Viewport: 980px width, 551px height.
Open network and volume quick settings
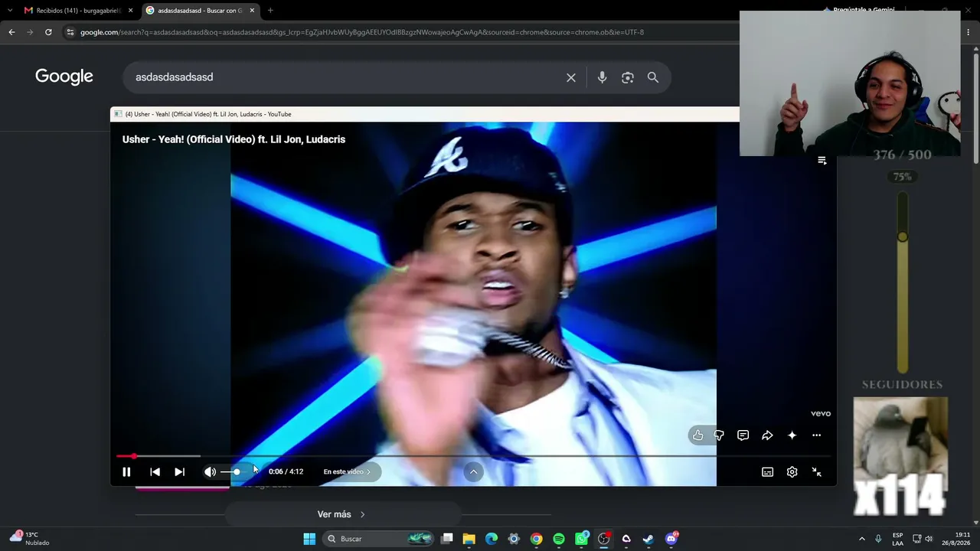(922, 539)
